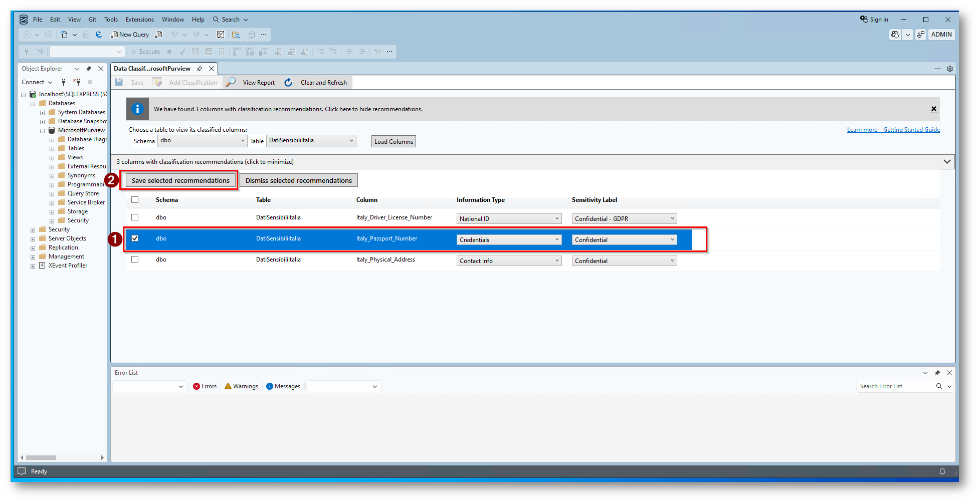This screenshot has width=980, height=503.
Task: Open the Schema dbo dropdown
Action: tap(202, 141)
